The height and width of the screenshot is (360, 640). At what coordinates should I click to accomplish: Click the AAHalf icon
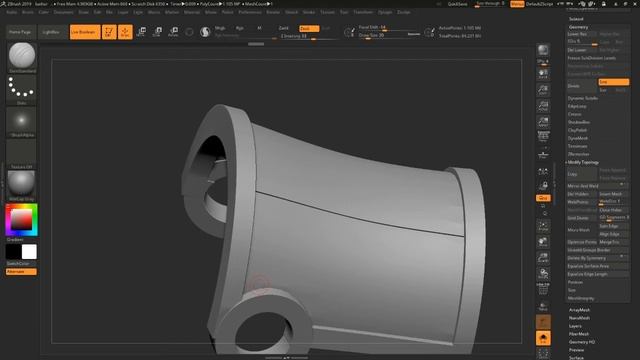point(543,122)
